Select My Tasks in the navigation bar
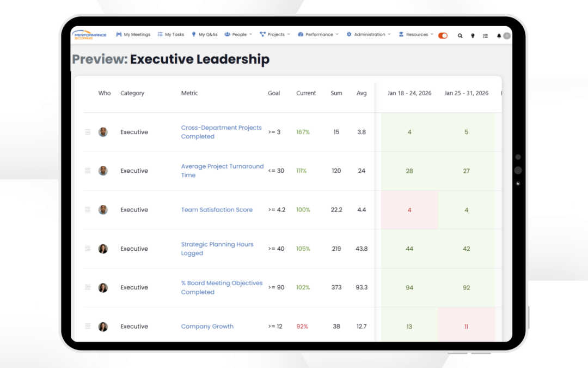 coord(170,34)
